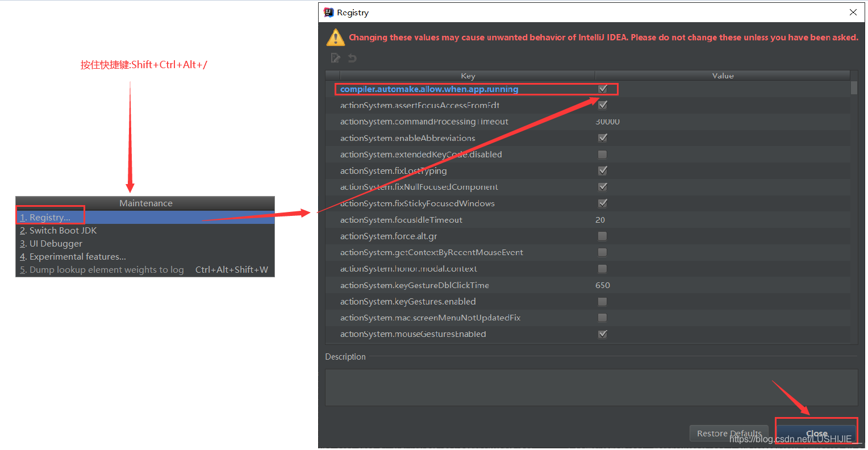Enable actionSystem.force.alt.gr checkbox
Screen dimensions: 868x450
[x=603, y=236]
